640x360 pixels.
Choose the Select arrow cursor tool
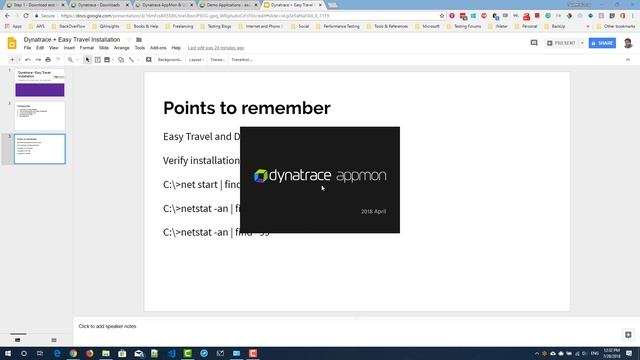coord(87,60)
